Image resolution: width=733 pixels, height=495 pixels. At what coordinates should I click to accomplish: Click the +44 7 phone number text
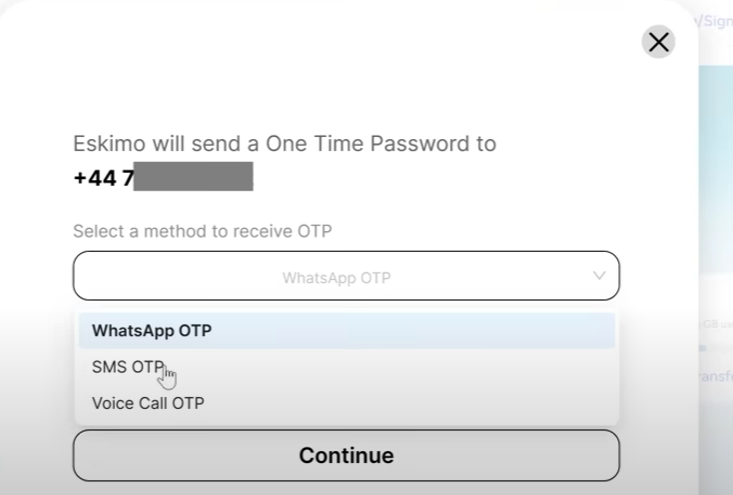click(104, 178)
